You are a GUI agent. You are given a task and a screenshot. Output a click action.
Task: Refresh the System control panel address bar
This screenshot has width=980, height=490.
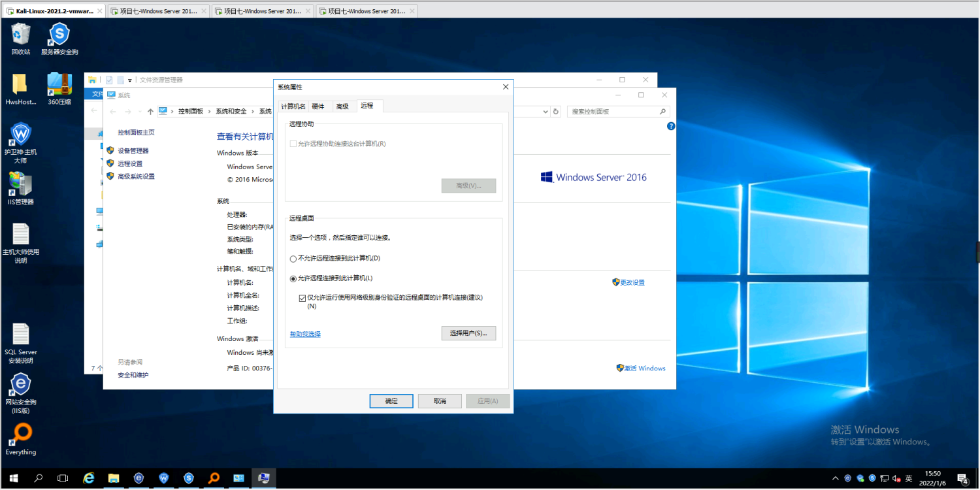click(556, 112)
